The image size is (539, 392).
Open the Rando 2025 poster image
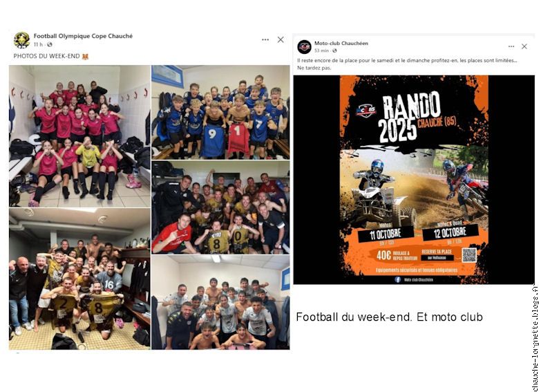(414, 180)
